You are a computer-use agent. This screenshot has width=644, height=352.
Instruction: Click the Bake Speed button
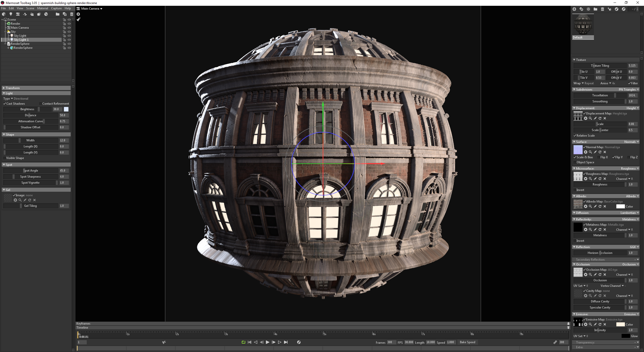click(x=467, y=342)
